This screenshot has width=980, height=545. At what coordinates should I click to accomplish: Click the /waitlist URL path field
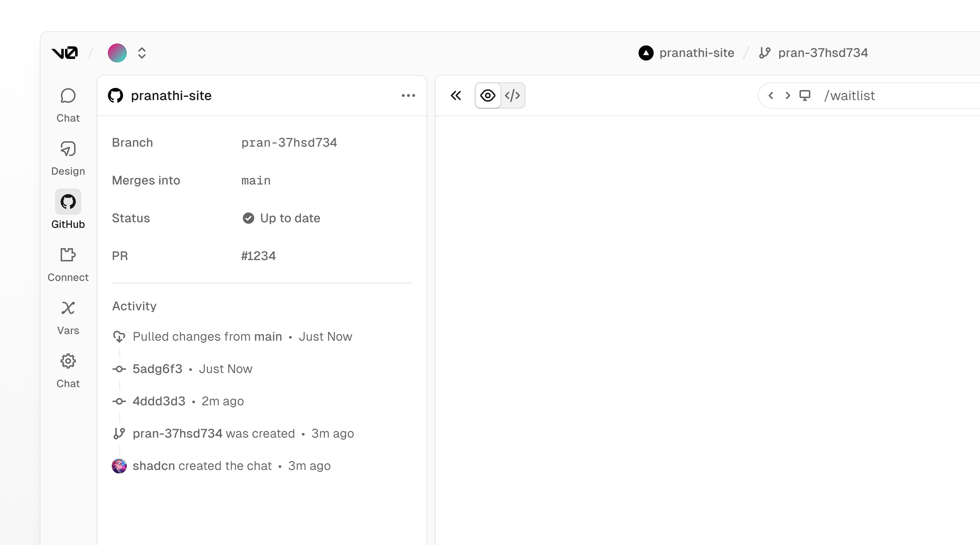[x=849, y=96]
